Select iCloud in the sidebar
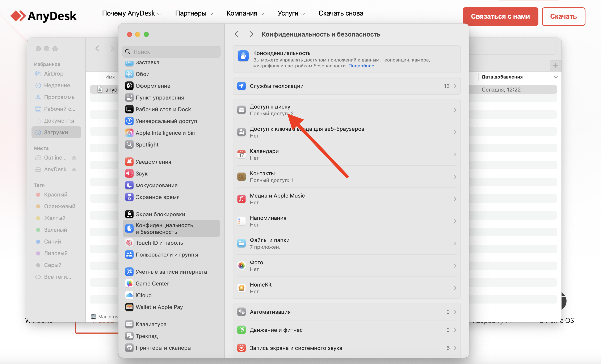The height and width of the screenshot is (364, 601). point(172,295)
